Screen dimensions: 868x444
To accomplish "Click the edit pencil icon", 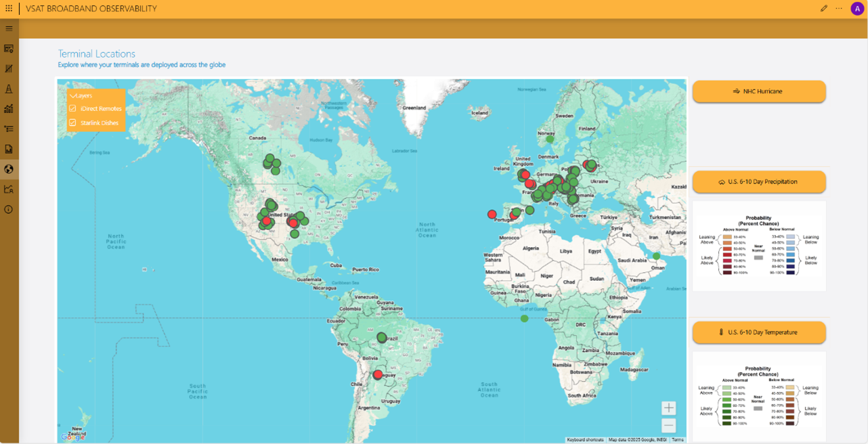I will (824, 8).
